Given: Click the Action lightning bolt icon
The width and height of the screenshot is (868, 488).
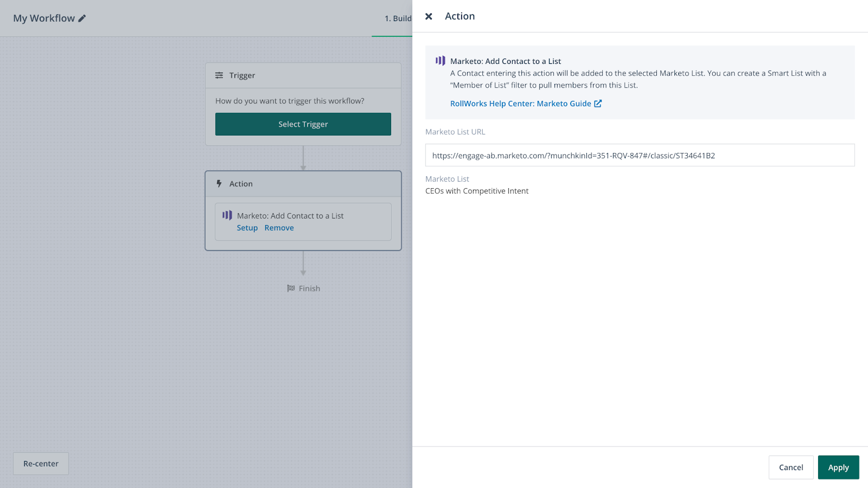Looking at the screenshot, I should (219, 184).
